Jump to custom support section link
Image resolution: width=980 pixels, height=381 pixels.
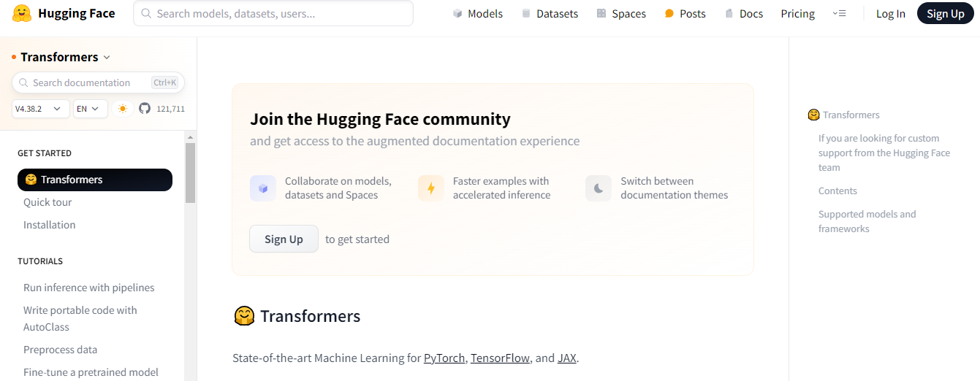click(x=884, y=153)
